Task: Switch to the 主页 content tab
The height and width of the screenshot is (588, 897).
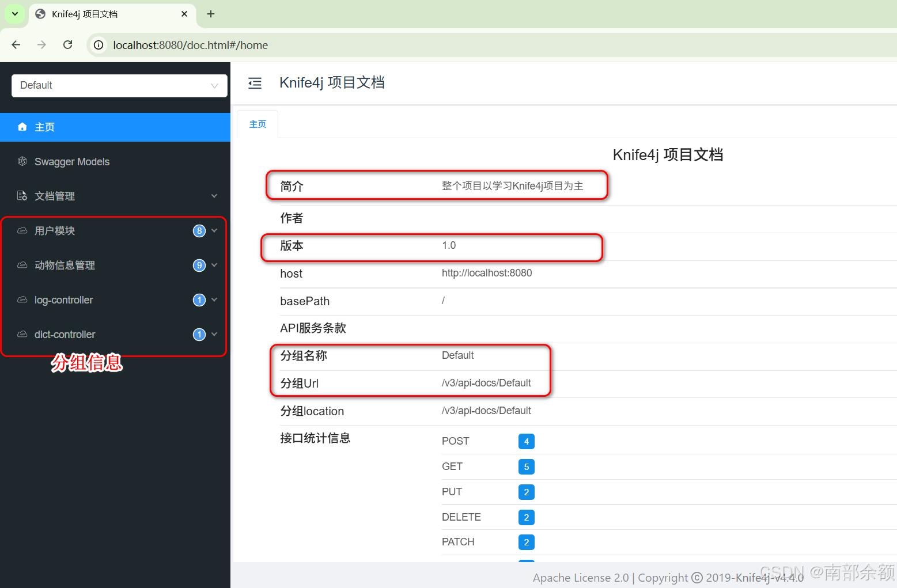Action: [x=258, y=124]
